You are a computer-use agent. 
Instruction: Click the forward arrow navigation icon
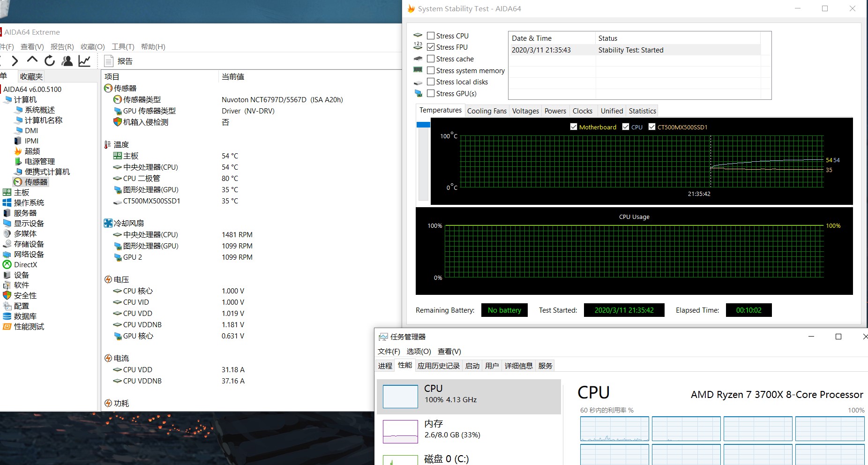15,61
